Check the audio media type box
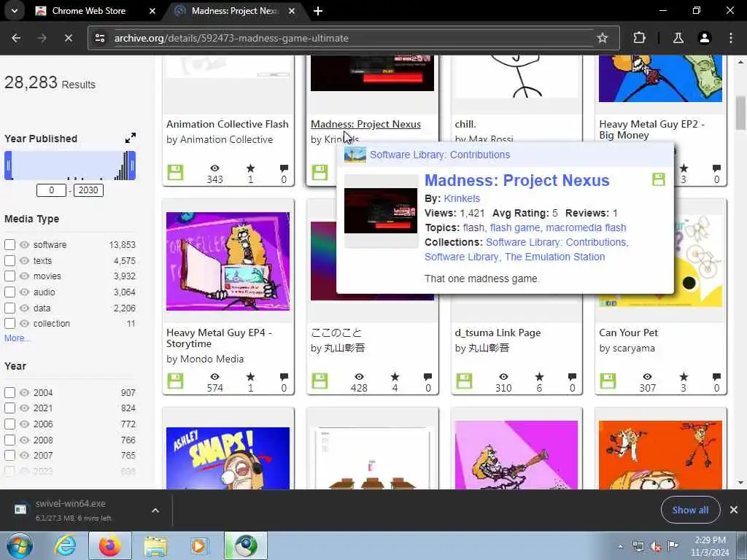Viewport: 747px width, 560px height. click(10, 292)
